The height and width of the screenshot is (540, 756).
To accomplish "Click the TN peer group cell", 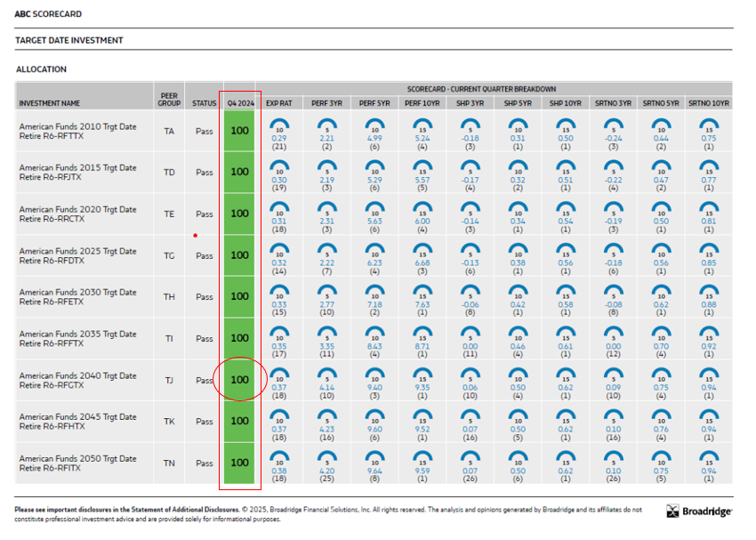I will pos(169,463).
